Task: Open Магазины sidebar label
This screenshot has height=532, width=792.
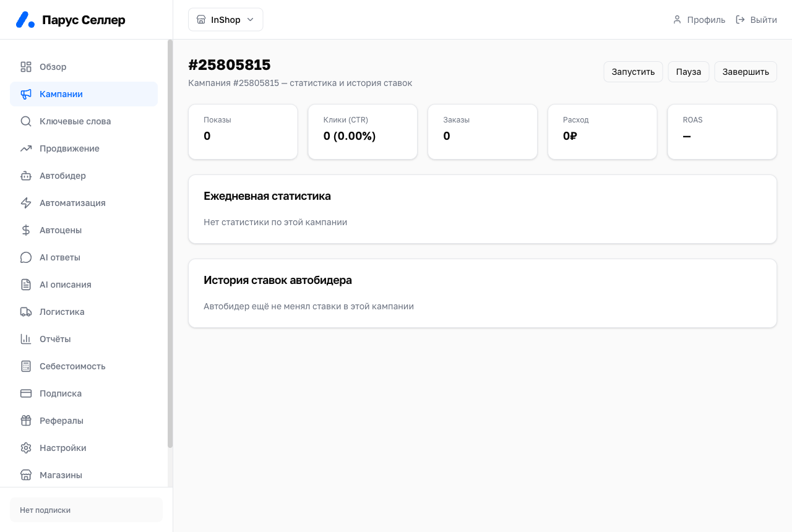Action: pyautogui.click(x=61, y=475)
